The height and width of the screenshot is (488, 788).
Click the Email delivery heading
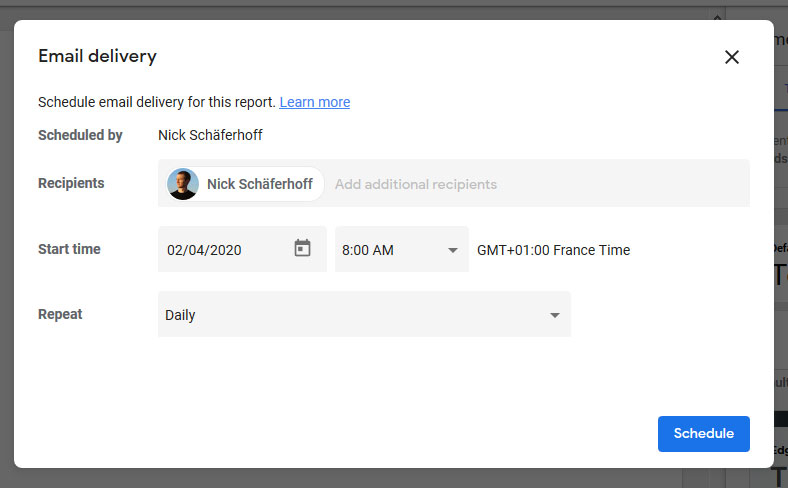pyautogui.click(x=97, y=56)
